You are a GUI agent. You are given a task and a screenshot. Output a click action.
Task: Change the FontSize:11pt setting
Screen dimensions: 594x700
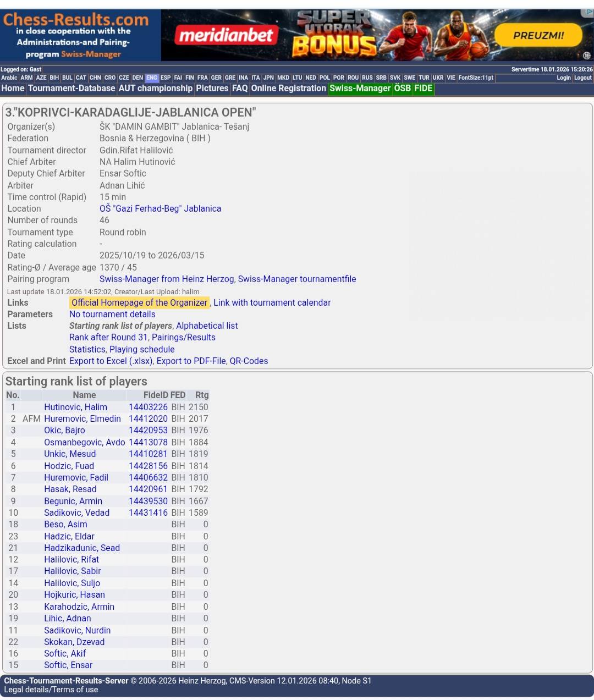[476, 78]
